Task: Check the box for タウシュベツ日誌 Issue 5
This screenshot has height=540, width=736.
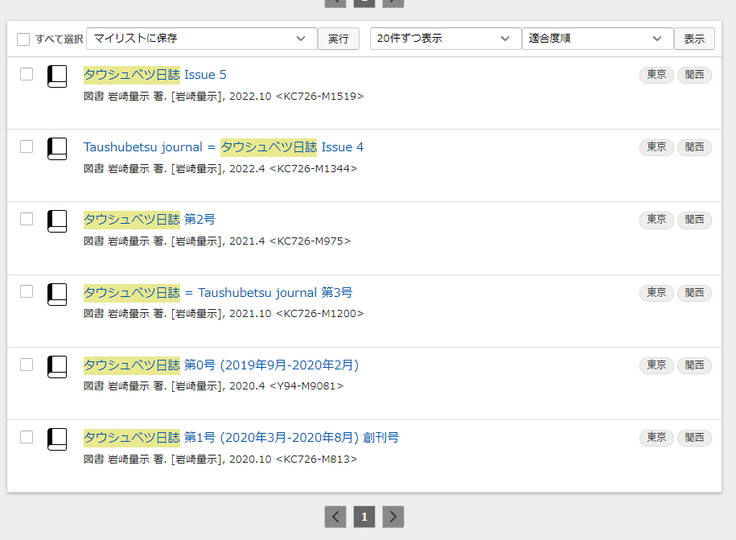Action: (x=27, y=74)
